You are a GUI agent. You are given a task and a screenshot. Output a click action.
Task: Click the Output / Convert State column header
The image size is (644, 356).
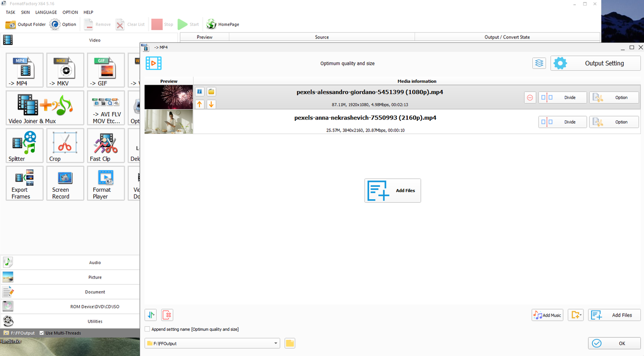pyautogui.click(x=507, y=37)
